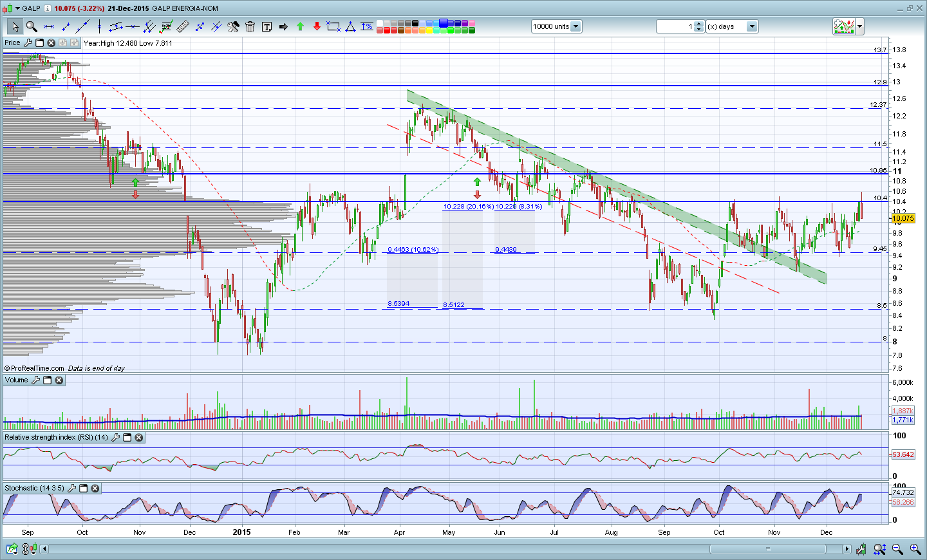Pick the white color swatch
Screen dimensions: 927x560
tap(380, 24)
